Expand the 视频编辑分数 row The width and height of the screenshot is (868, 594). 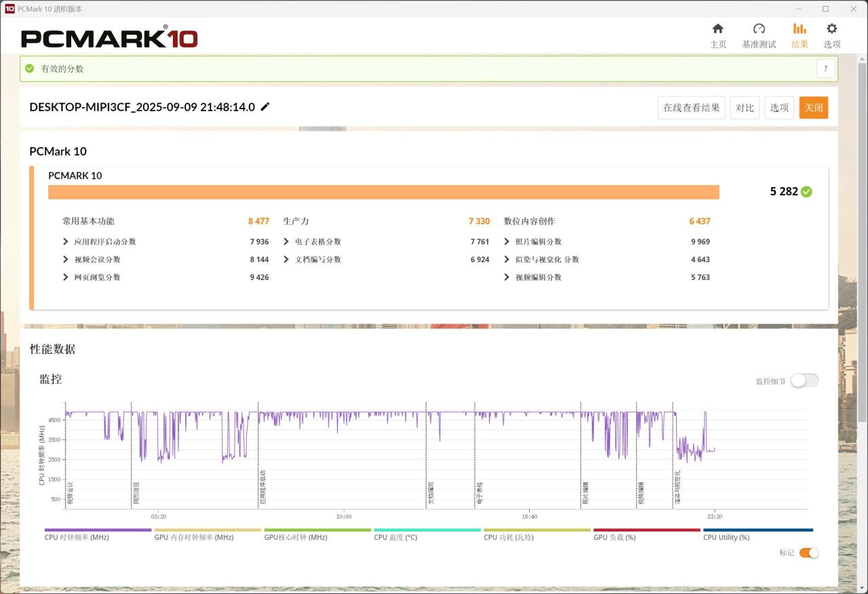click(507, 277)
